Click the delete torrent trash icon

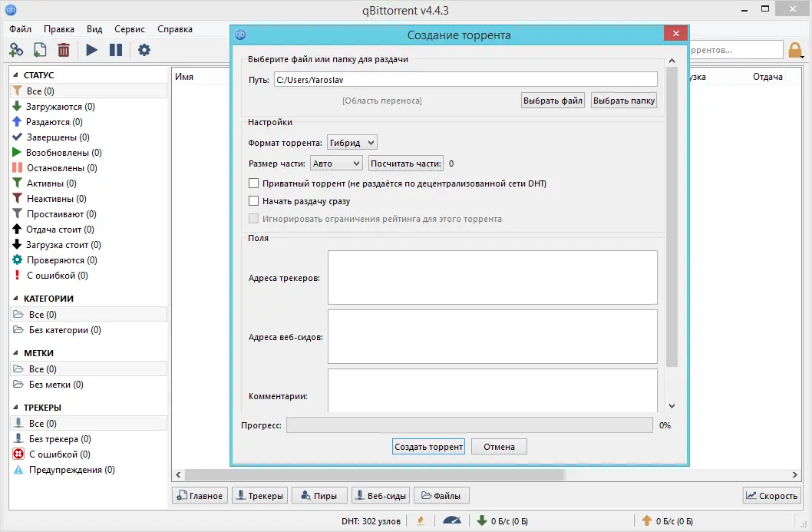pos(63,50)
